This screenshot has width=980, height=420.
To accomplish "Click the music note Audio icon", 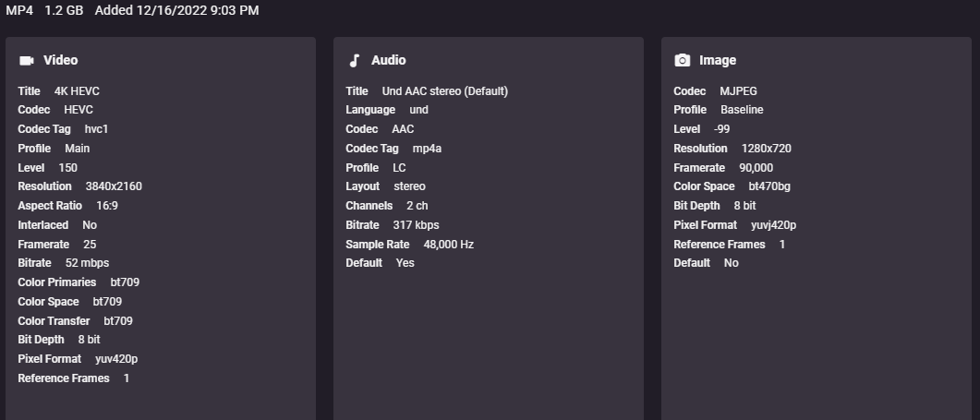I will pyautogui.click(x=354, y=60).
